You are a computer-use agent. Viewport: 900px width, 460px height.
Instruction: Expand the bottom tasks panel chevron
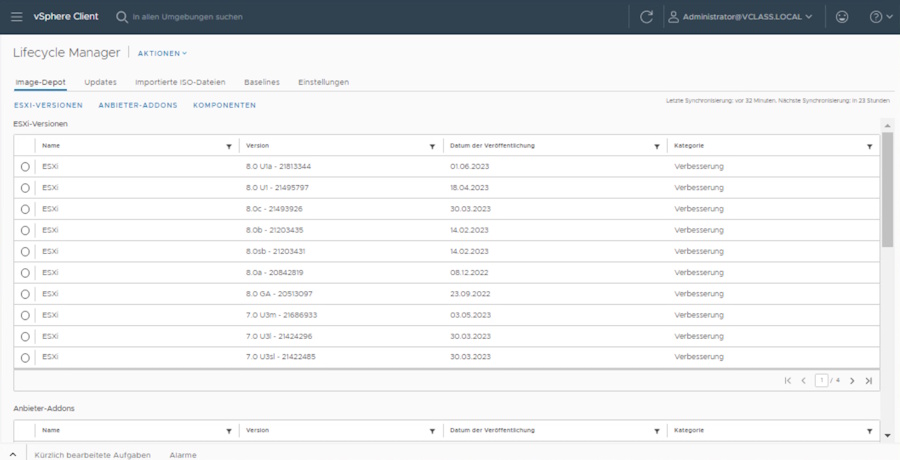[13, 454]
